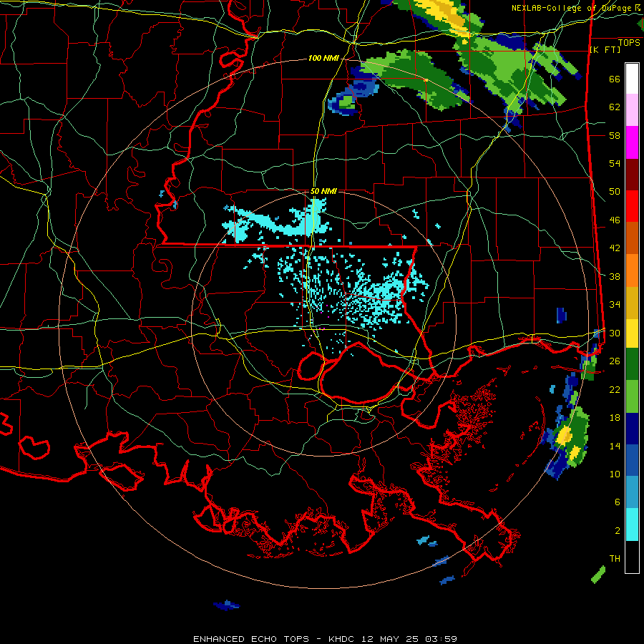Click the medium blue 18 kft swatch
Viewport: 644px width, 644px height.
[632, 460]
